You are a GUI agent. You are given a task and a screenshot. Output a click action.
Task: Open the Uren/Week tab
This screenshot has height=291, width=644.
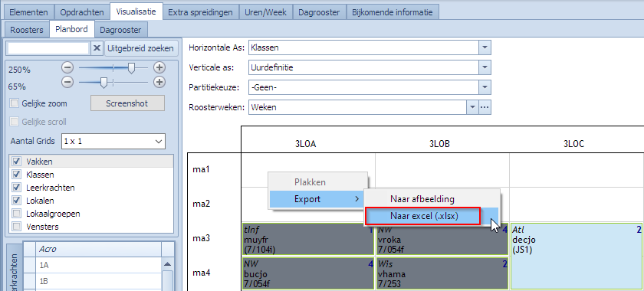tap(265, 12)
